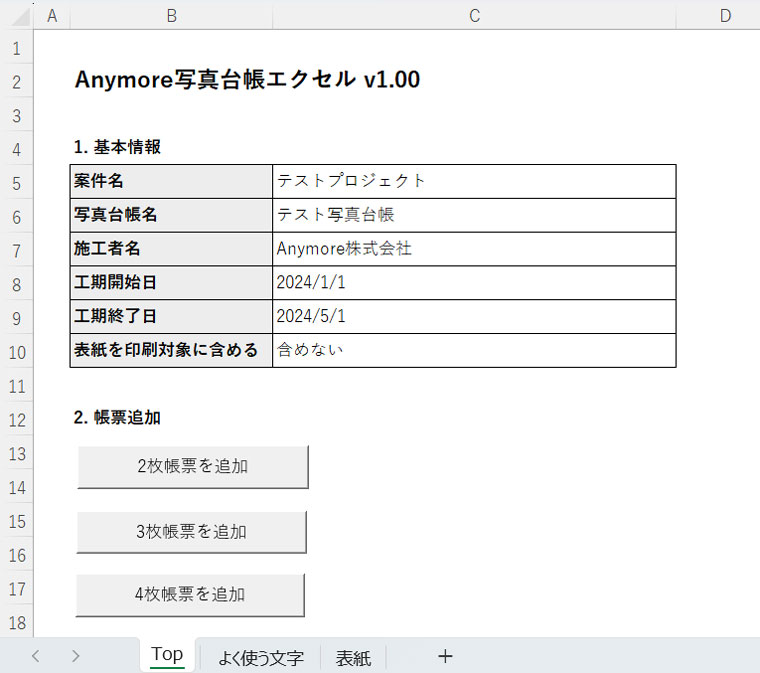Image resolution: width=760 pixels, height=673 pixels.
Task: Select column B header
Action: coord(172,16)
